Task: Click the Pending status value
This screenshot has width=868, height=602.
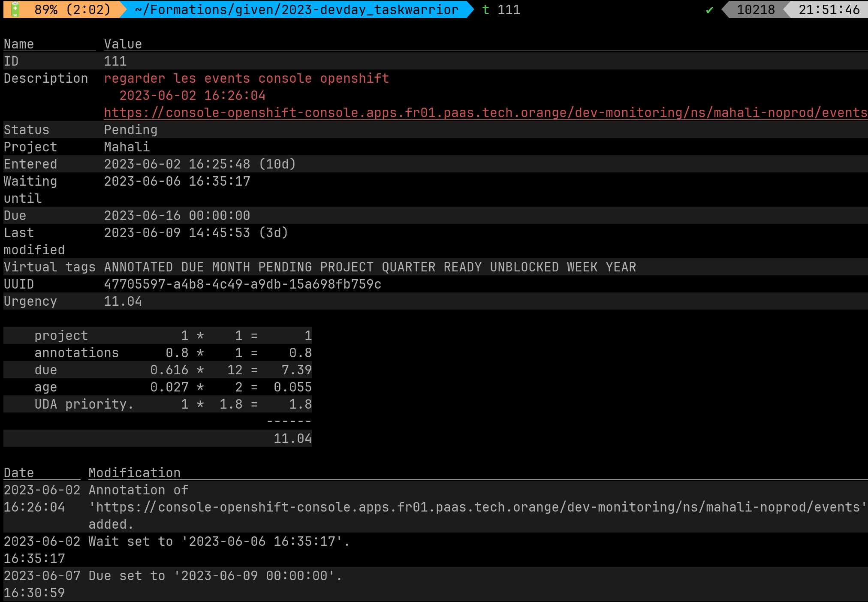Action: coord(130,130)
